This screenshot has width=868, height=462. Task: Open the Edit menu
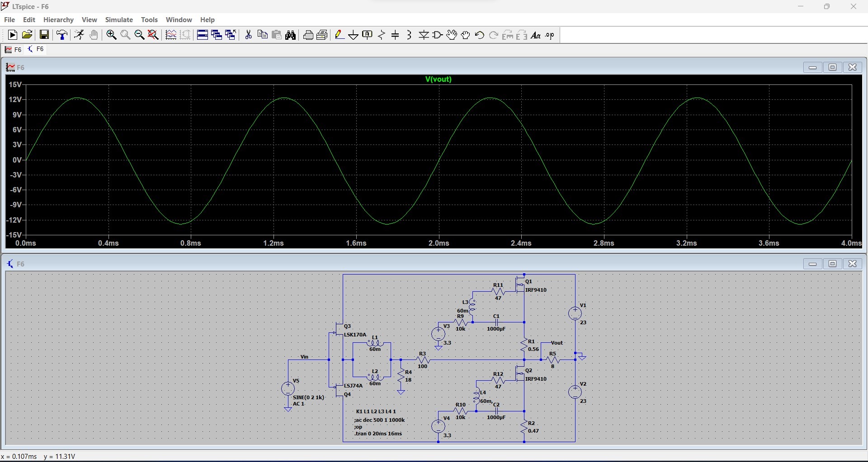(x=29, y=20)
